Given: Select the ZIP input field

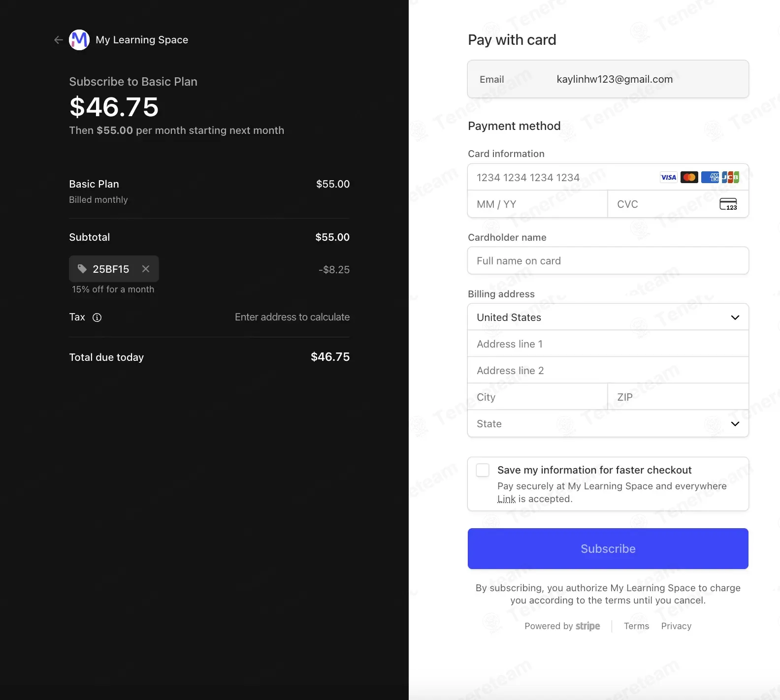Looking at the screenshot, I should (678, 397).
